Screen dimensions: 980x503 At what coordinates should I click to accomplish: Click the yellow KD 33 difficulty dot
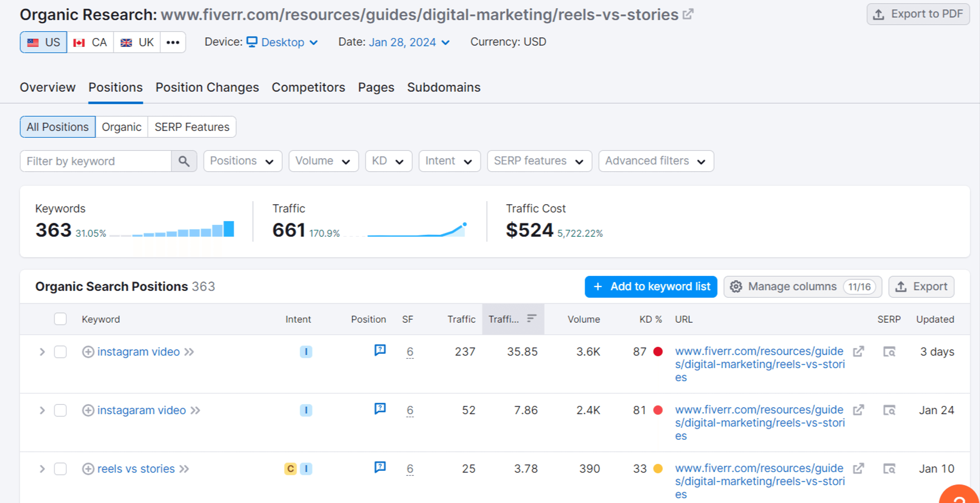(658, 469)
